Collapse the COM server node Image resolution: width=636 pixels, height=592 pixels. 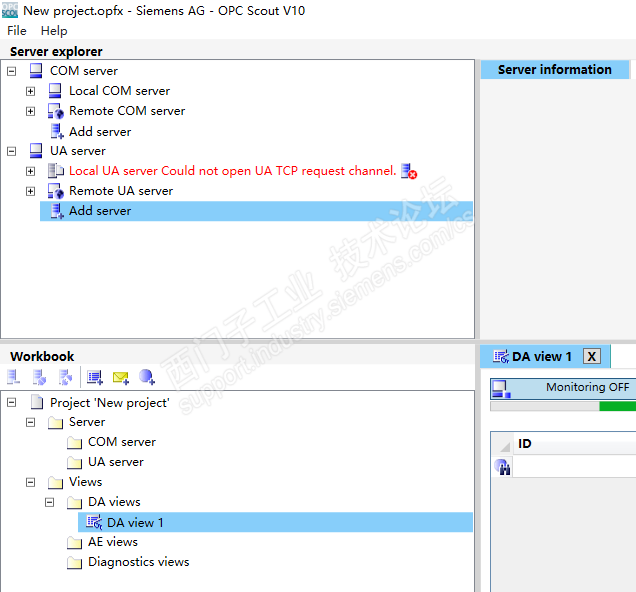click(x=12, y=71)
